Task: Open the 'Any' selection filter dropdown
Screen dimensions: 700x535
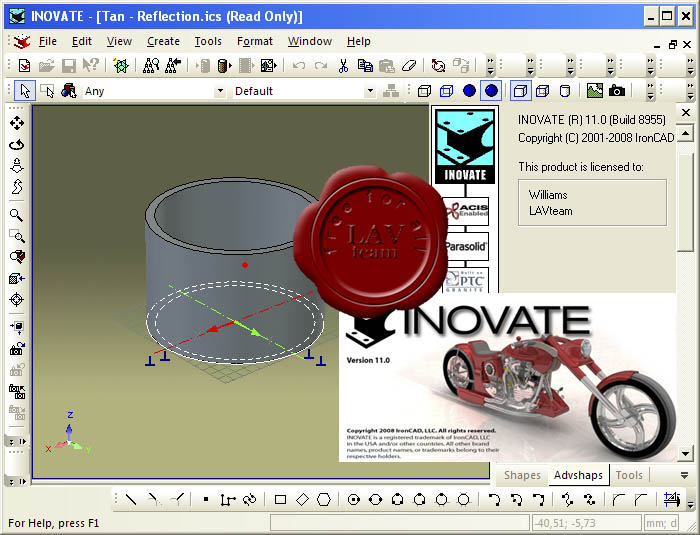Action: (x=220, y=91)
